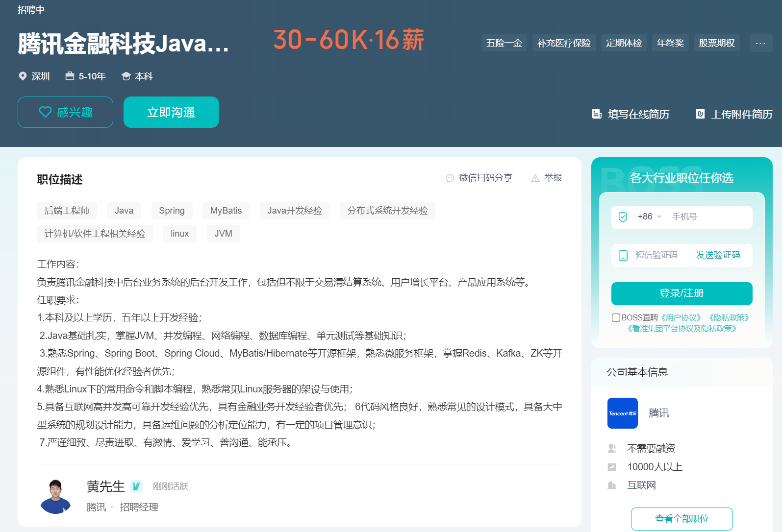The height and width of the screenshot is (532, 782).
Task: Click the briefcase icon beside 5-10年
Action: point(70,76)
